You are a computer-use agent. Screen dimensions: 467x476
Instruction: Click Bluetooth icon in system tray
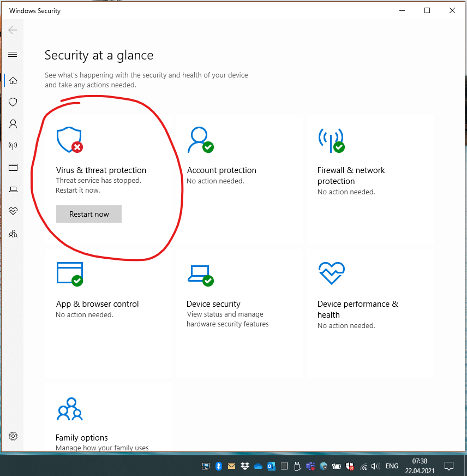pos(218,466)
